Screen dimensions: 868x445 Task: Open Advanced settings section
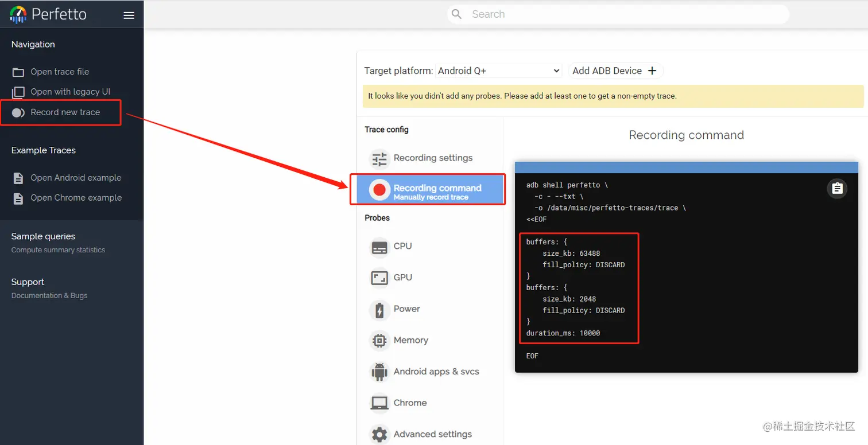[430, 434]
